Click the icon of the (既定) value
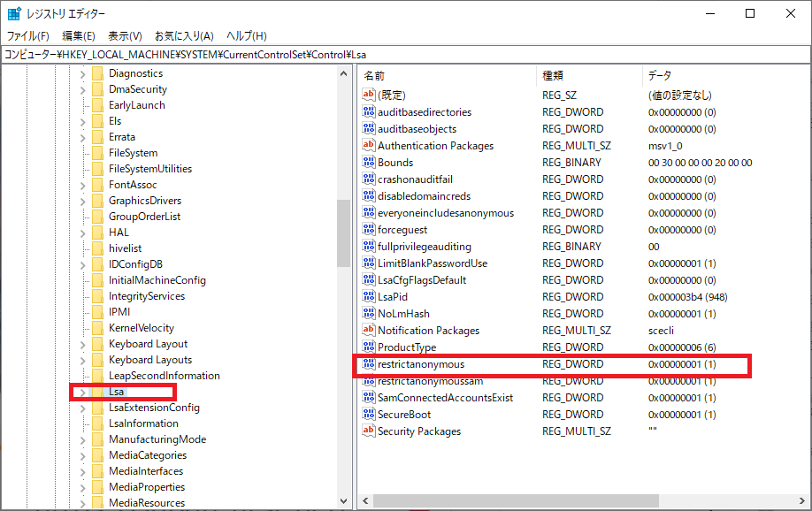The width and height of the screenshot is (812, 511). click(369, 95)
